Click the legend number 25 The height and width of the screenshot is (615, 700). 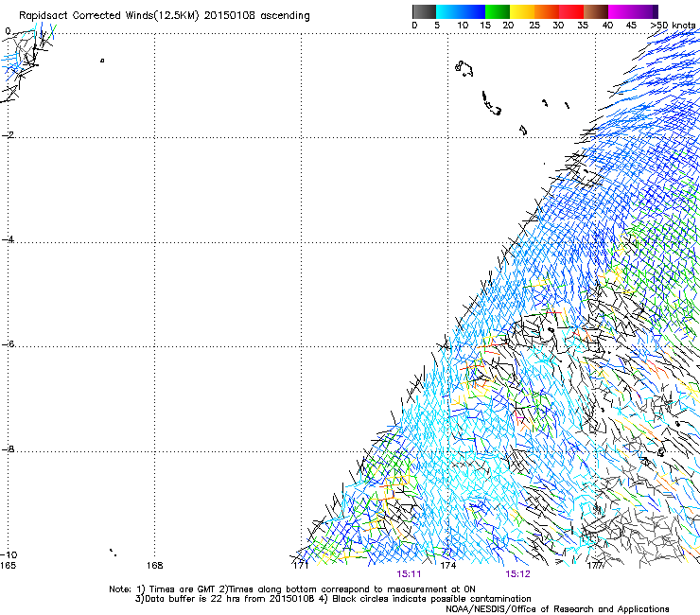point(534,26)
